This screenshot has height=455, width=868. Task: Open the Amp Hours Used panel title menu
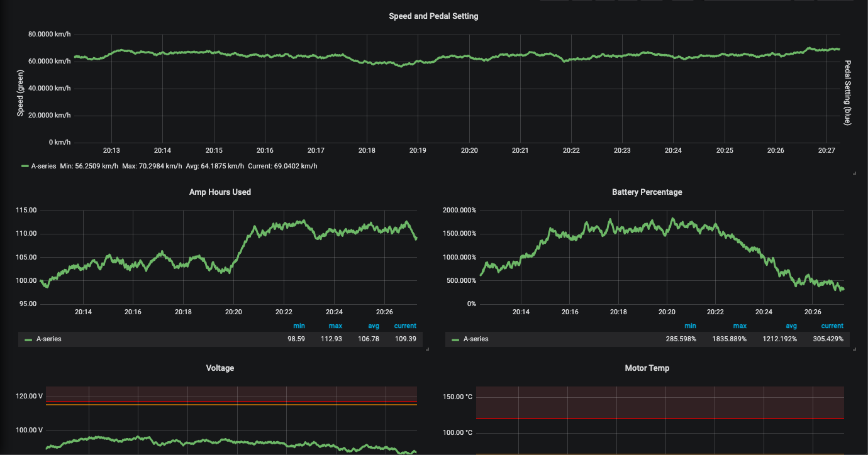point(220,192)
